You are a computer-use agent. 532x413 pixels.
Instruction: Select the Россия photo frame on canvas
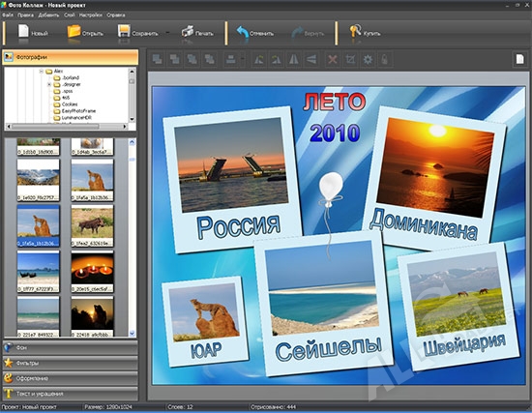(x=232, y=180)
